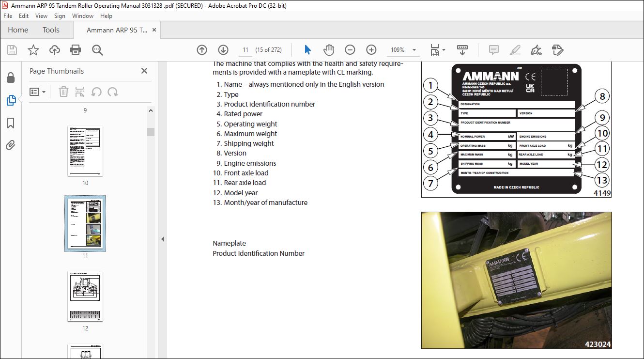
Task: Click 'Front axle load' list item
Action: pos(246,173)
